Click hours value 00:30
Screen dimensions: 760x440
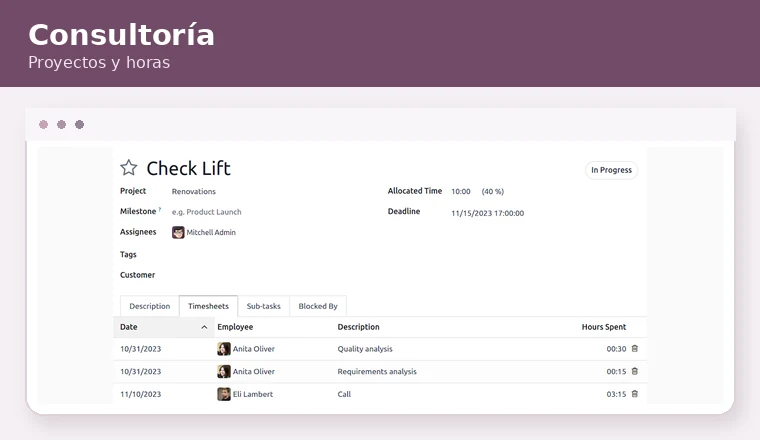pos(616,349)
